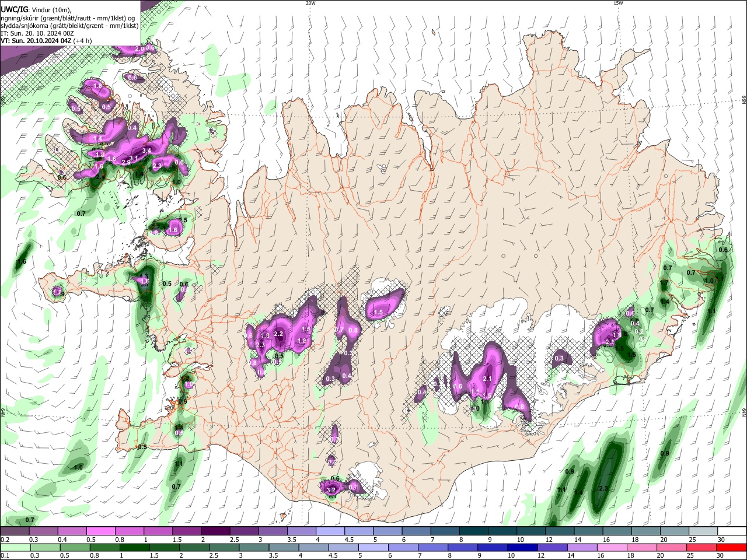Select the 0.5 green swatch in bottom legend row
Screen dimensions: 747x560
(74, 548)
